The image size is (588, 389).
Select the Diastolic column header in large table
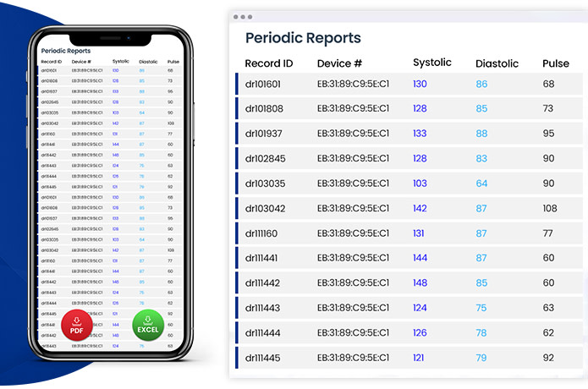click(497, 63)
